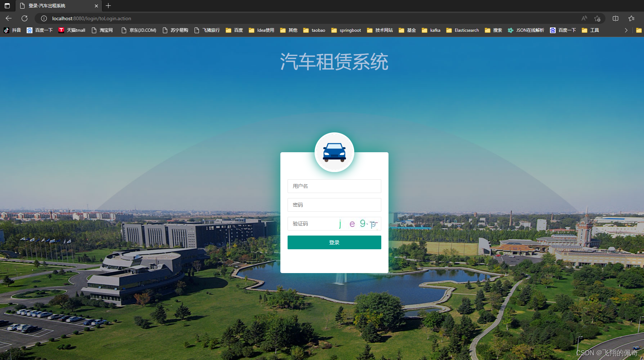
Task: Open the 抖音 bookmark
Action: pos(13,30)
